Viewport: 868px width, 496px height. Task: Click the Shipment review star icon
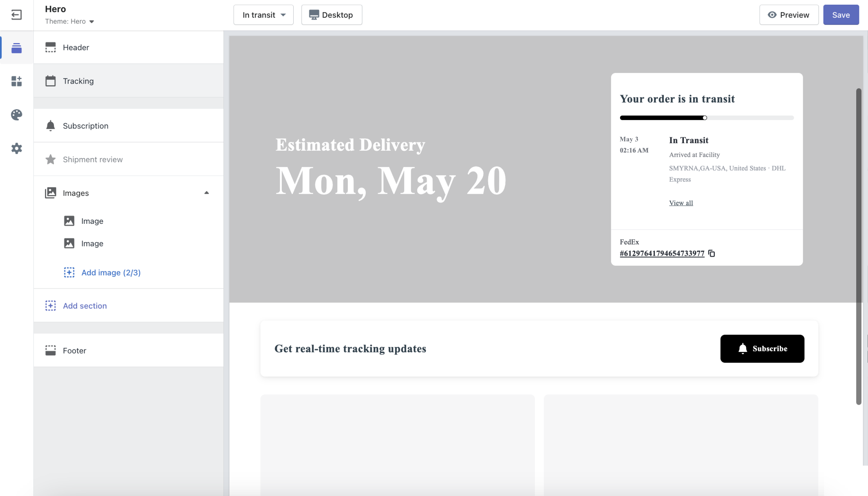click(51, 159)
